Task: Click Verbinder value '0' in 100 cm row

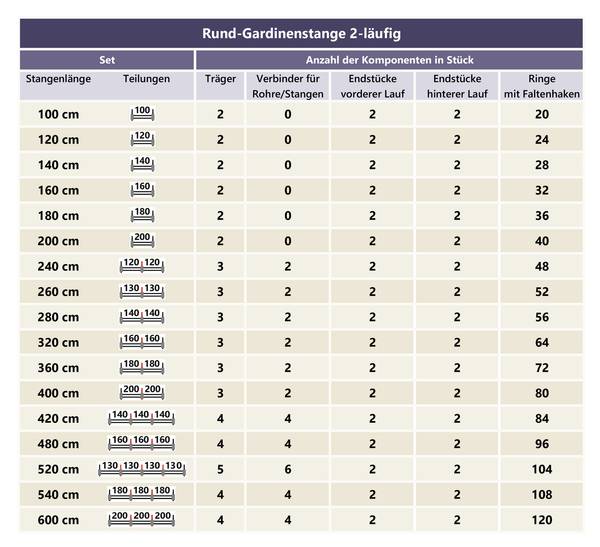Action: pos(288,114)
